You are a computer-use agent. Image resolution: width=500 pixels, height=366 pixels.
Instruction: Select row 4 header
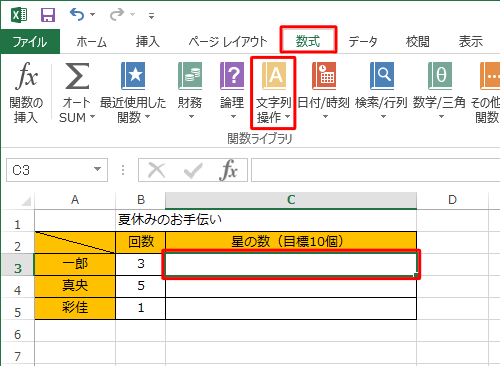click(17, 287)
